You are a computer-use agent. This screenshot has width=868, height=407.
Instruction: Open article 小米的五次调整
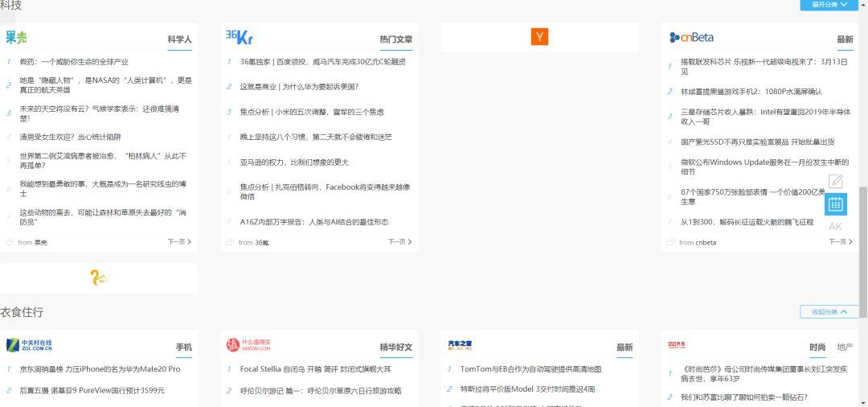(312, 112)
